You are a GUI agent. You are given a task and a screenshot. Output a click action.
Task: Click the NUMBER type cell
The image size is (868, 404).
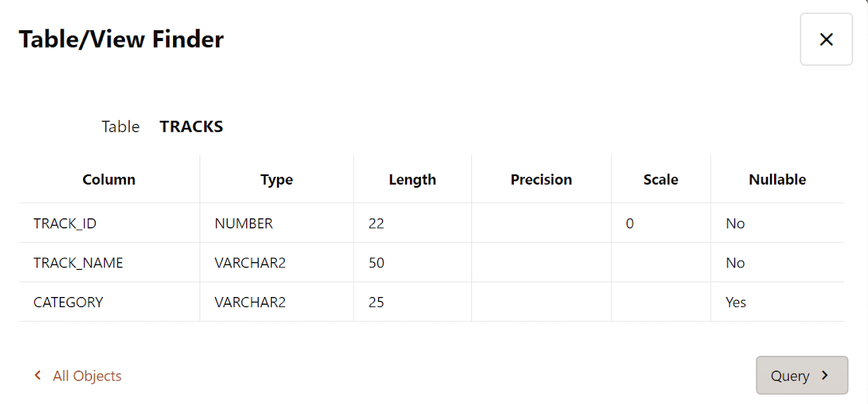click(x=244, y=223)
